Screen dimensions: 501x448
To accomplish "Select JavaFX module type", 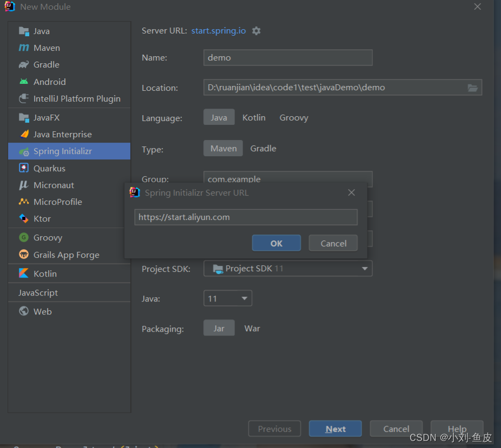I will [x=69, y=118].
